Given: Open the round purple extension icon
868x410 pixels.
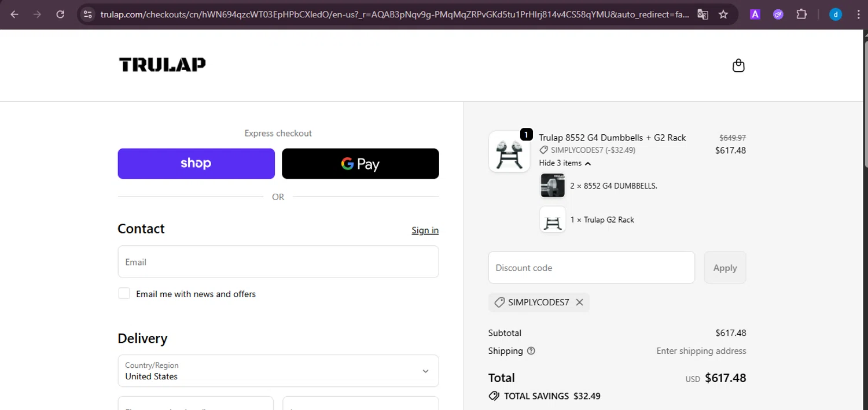Looking at the screenshot, I should point(778,14).
